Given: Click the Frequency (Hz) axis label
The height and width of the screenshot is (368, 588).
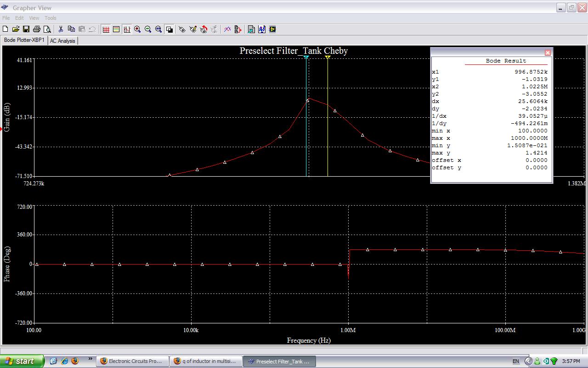Looking at the screenshot, I should click(309, 340).
